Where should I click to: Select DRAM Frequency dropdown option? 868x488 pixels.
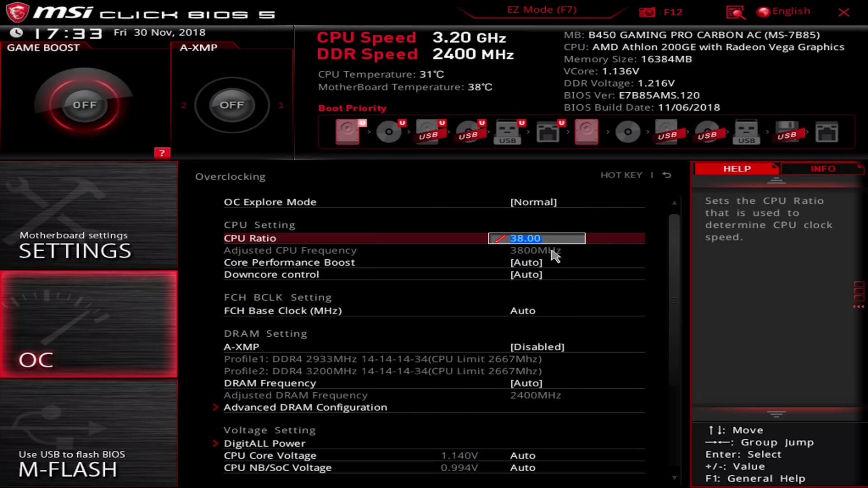(x=526, y=383)
